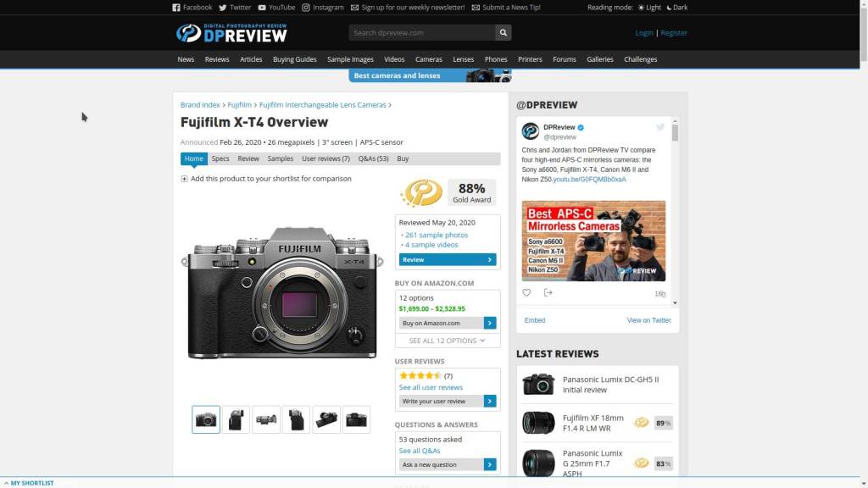Click Ask a new question button

(x=448, y=465)
